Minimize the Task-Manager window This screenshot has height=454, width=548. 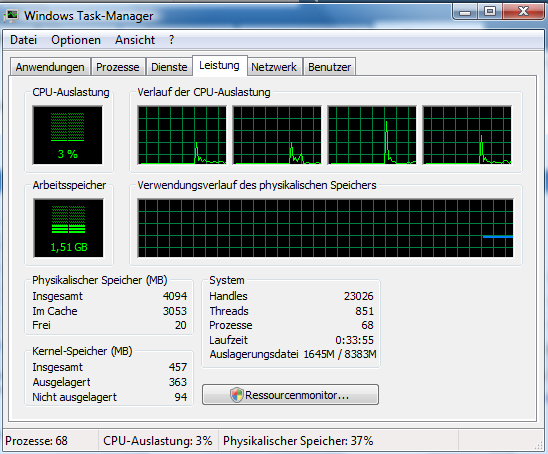point(465,12)
